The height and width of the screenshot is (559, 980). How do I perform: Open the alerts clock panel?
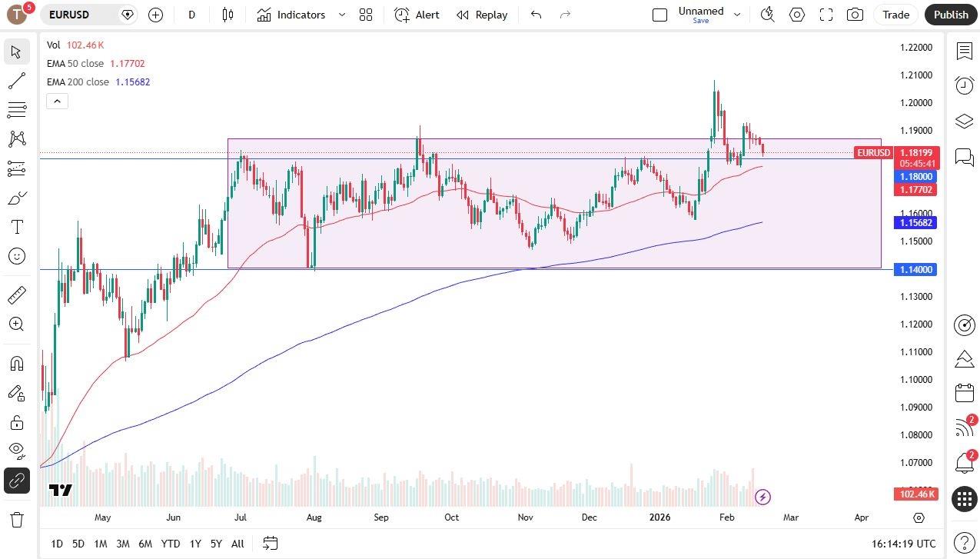tap(964, 85)
